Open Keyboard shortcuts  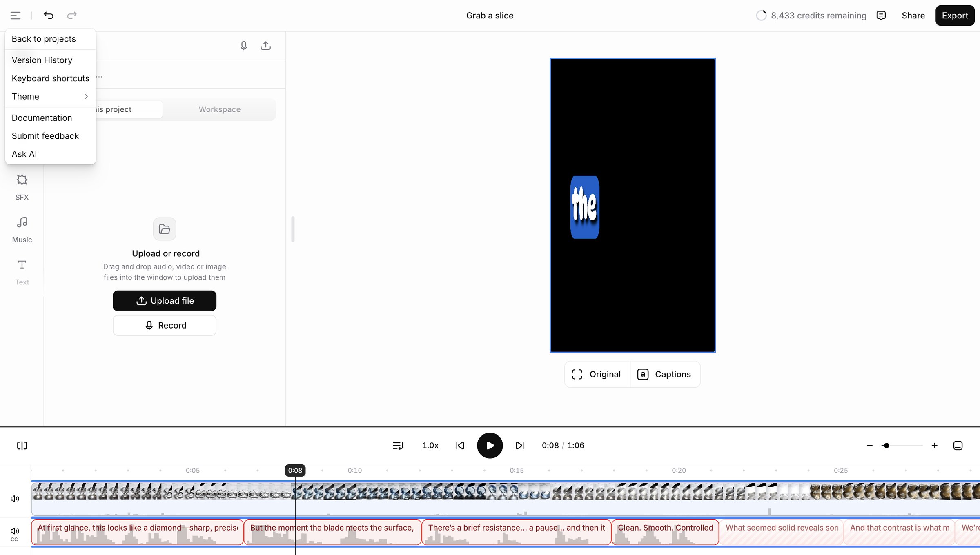pos(50,78)
